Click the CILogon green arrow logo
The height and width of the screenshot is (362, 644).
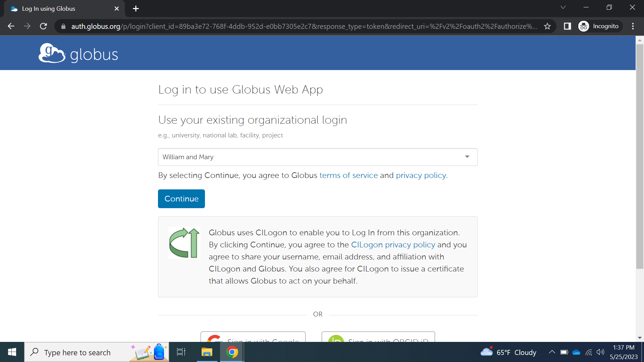[x=184, y=243]
